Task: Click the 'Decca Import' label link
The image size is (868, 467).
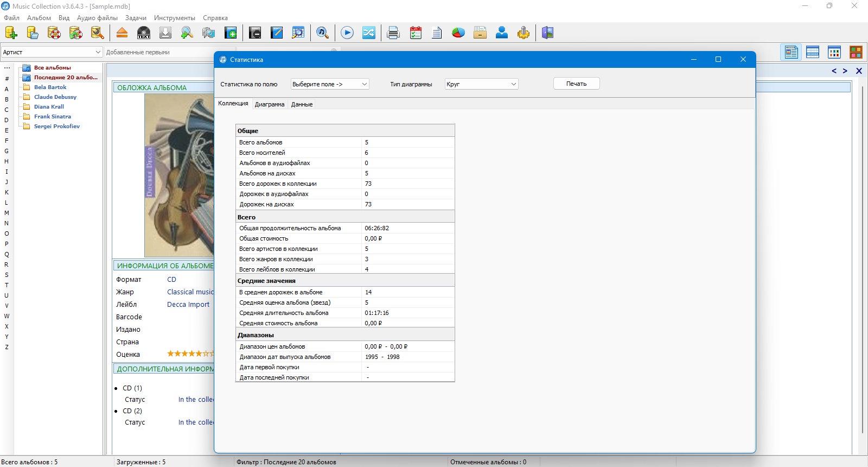Action: [188, 304]
